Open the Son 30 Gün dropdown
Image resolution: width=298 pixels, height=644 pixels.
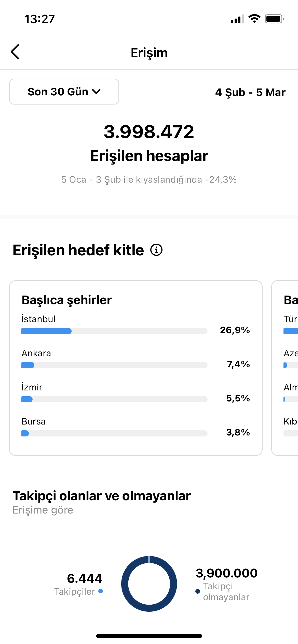[64, 92]
